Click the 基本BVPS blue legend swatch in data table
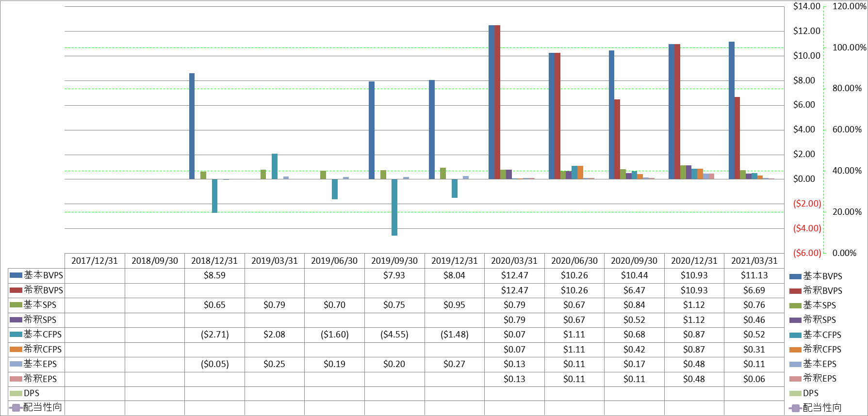Viewport: 868px width, 416px height. [x=16, y=275]
